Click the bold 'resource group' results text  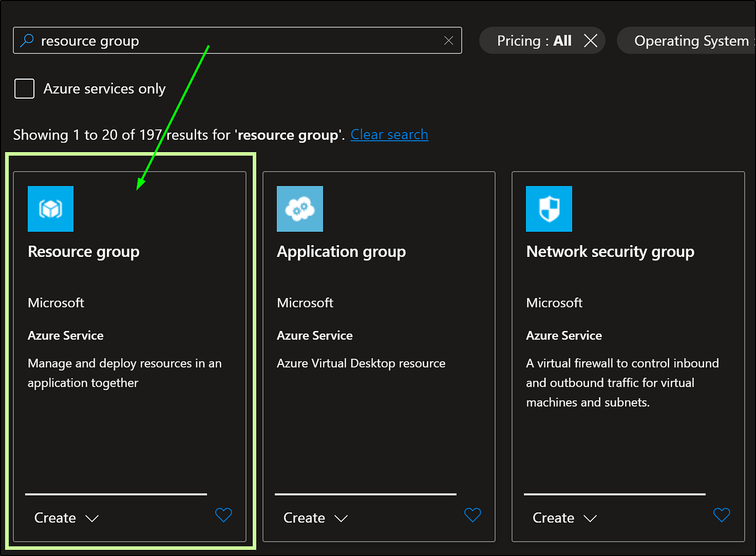point(287,134)
